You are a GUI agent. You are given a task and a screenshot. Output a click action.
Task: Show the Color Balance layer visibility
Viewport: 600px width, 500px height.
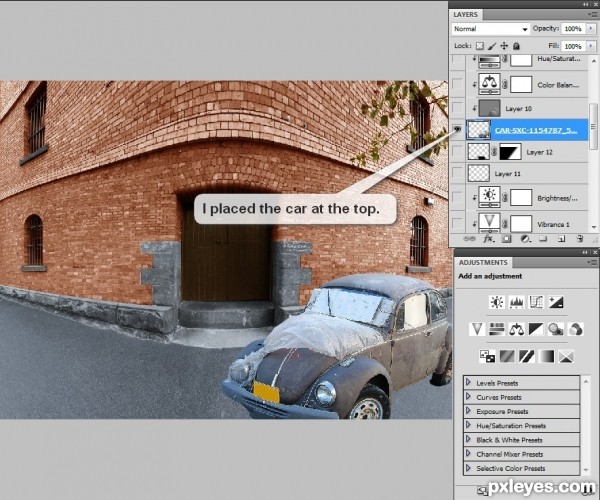457,85
